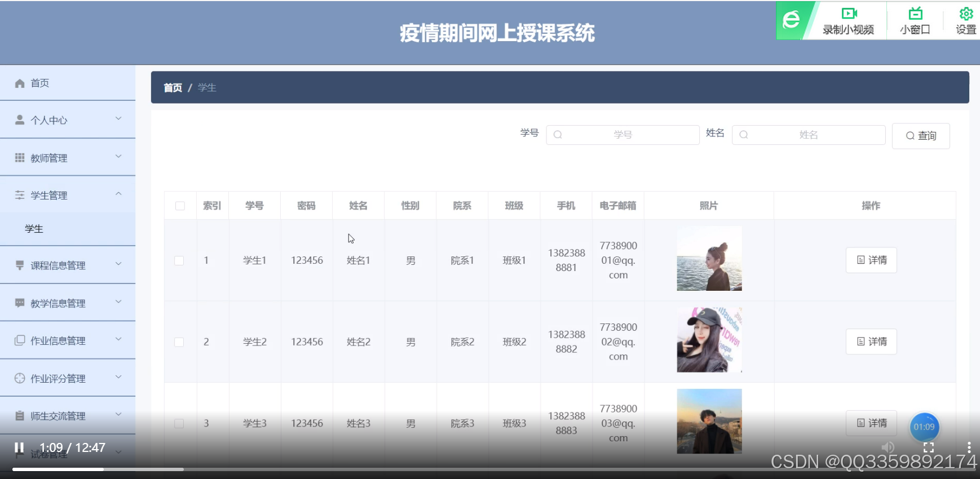Open the 小窗口 mini window icon
Viewport: 980px width, 479px height.
[x=915, y=14]
